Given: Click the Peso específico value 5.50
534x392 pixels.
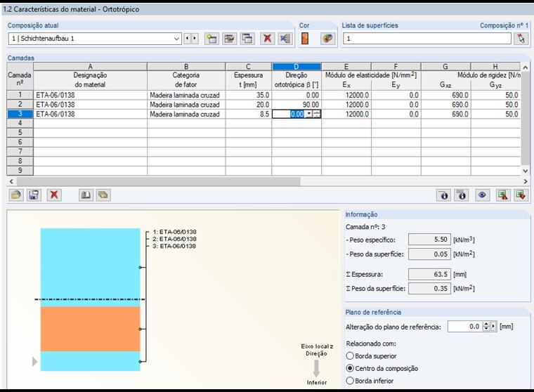Looking at the screenshot, I should 429,240.
